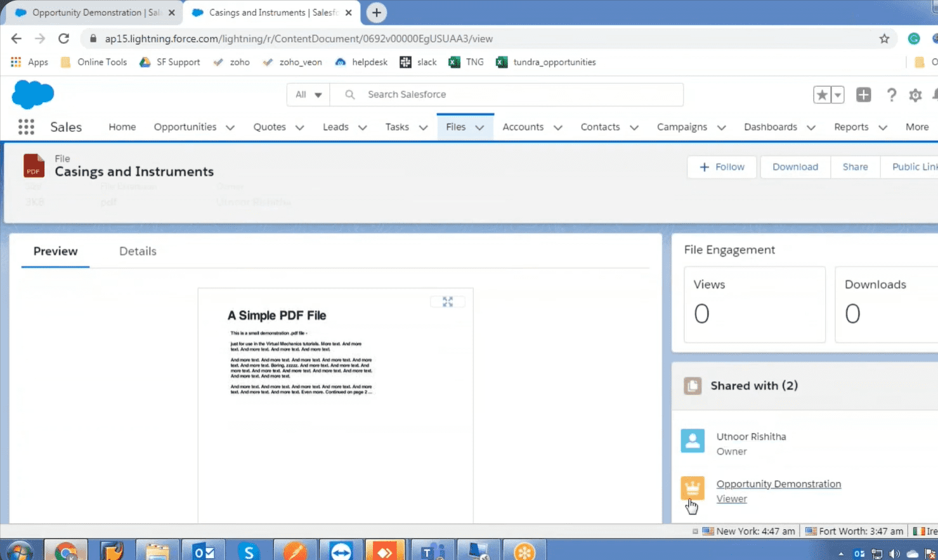Click the Download button
This screenshot has width=938, height=560.
coord(795,167)
